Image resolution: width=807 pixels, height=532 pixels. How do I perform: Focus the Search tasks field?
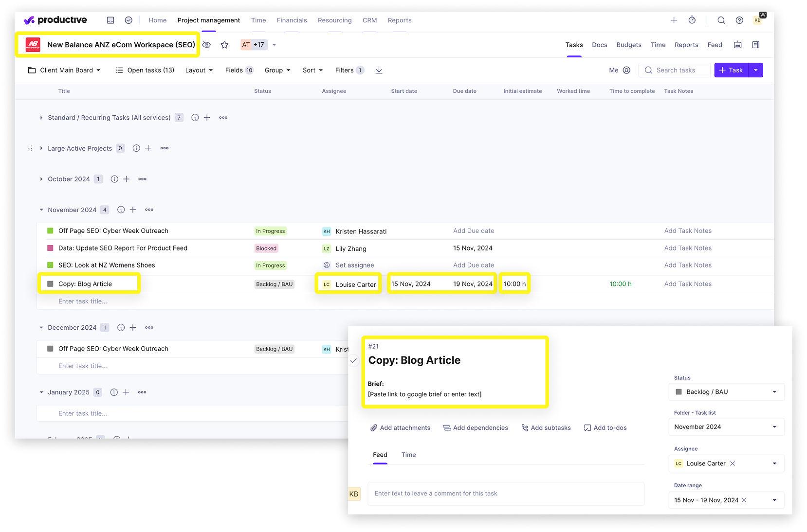(674, 70)
